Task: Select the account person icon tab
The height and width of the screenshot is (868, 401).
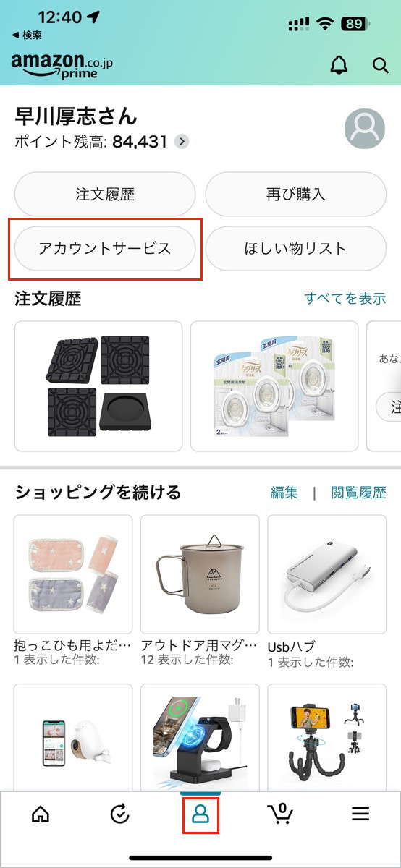Action: click(200, 814)
